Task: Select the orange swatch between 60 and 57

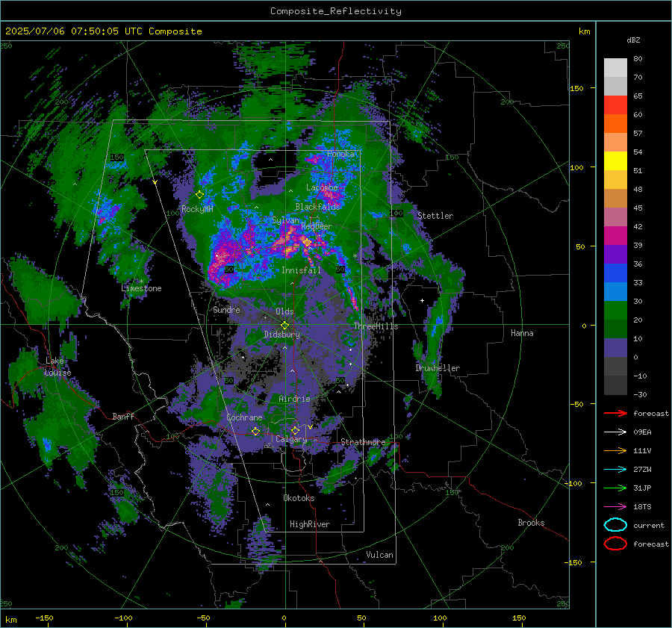Action: (615, 123)
